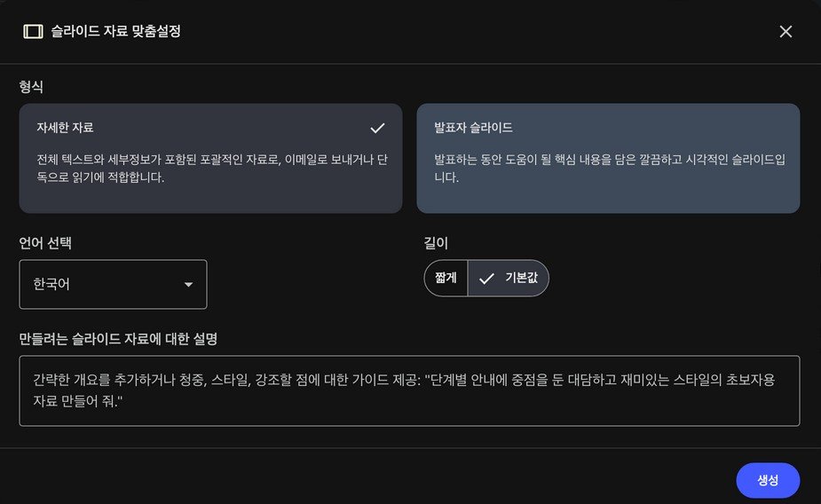The height and width of the screenshot is (504, 821).
Task: Click the slide deck icon in the header
Action: click(33, 31)
